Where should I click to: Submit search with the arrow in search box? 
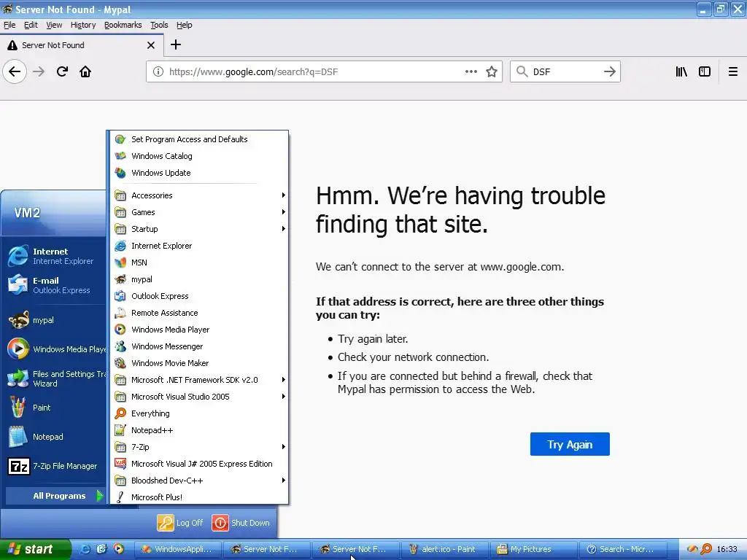609,72
